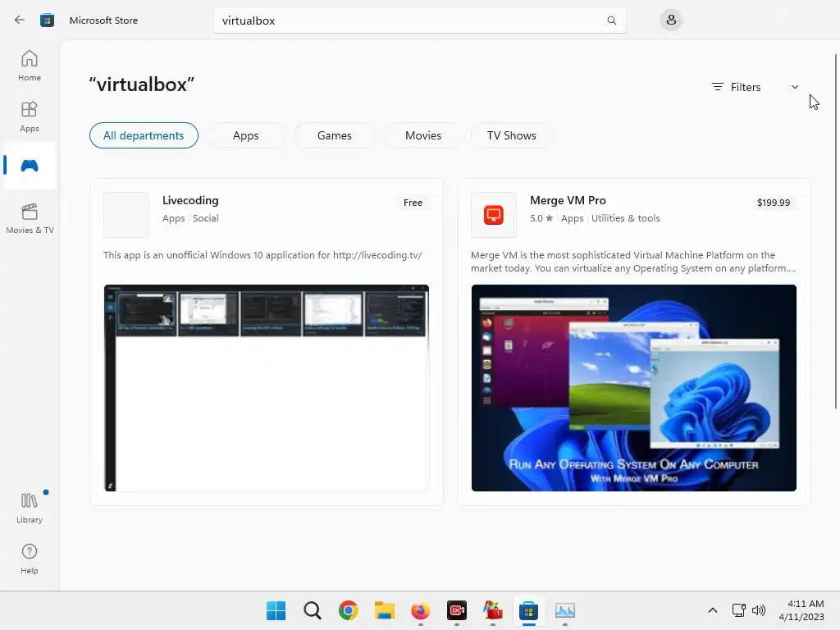Click the Livecoding app icon placeholder
Viewport: 840px width, 630px height.
126,215
